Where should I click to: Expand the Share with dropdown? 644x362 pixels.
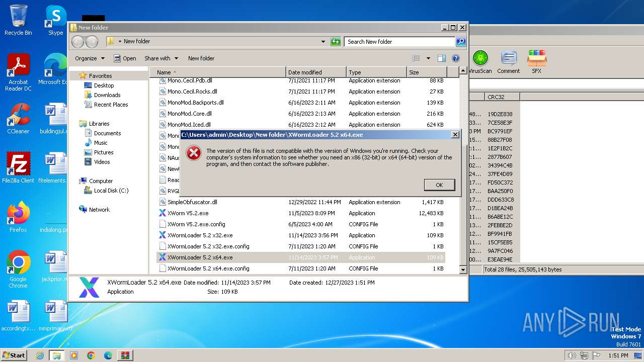pos(161,58)
